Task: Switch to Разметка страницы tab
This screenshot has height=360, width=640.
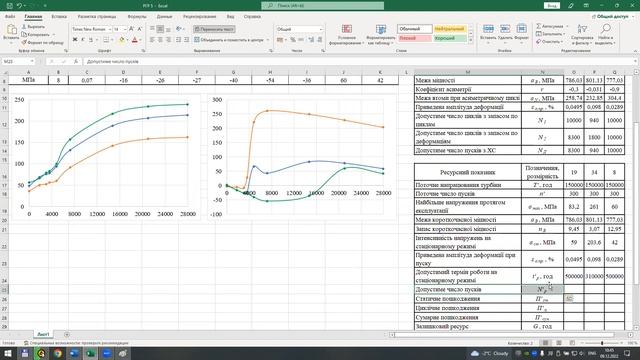Action: pos(97,17)
